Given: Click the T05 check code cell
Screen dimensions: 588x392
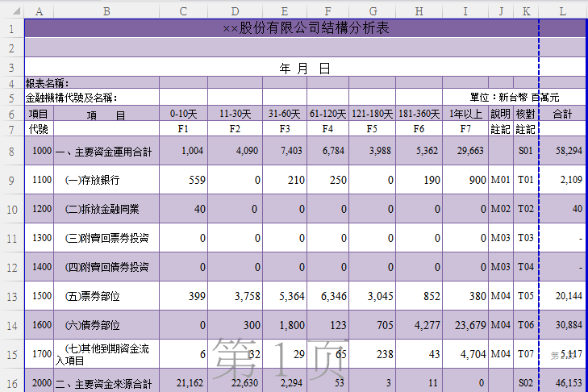Looking at the screenshot, I should coord(526,296).
